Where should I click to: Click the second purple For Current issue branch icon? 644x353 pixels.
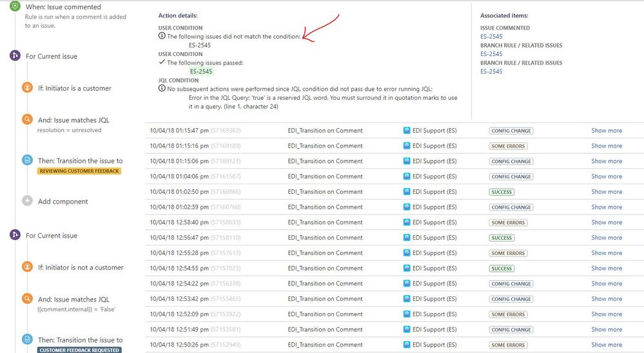point(15,234)
